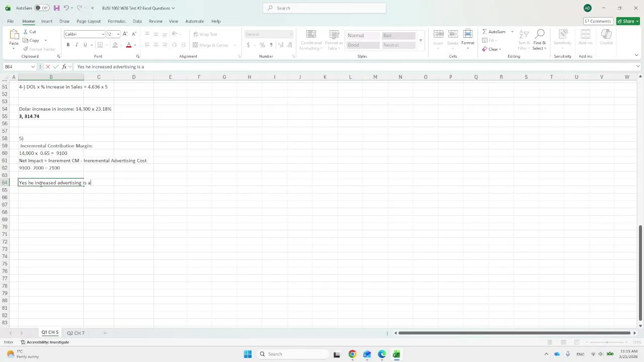Select the Normal cell style
Screen dimensions: 644x362
coord(362,36)
